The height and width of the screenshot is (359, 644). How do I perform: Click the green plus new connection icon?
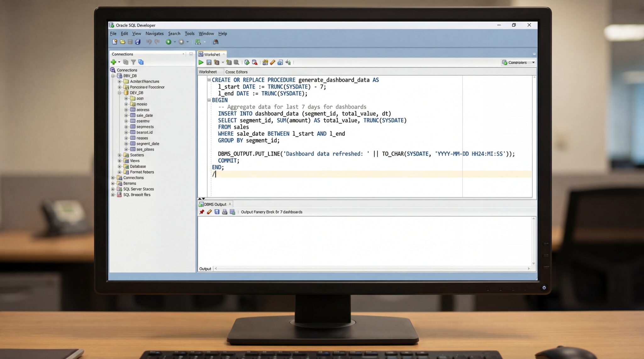(114, 62)
